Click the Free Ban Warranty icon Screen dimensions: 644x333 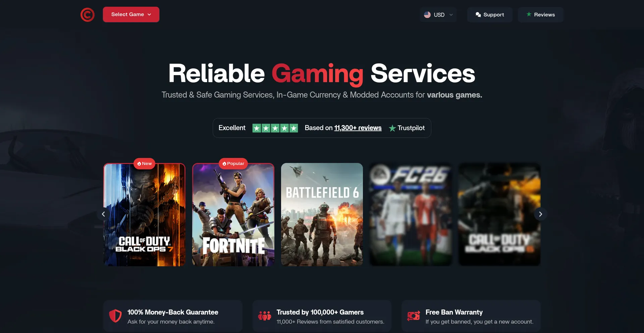point(414,316)
